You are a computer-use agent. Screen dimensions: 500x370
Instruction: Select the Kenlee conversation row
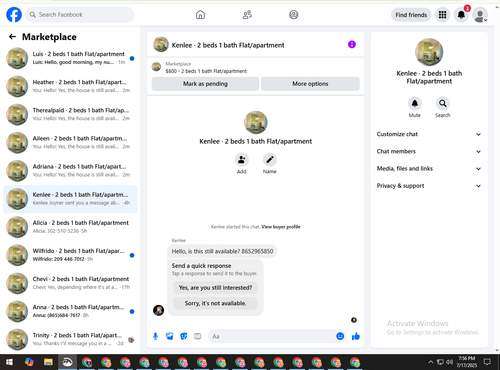[70, 199]
